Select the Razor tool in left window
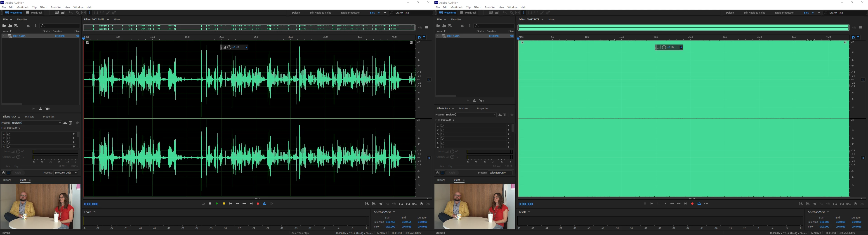Viewport: 868px width, 235px height. tap(78, 13)
